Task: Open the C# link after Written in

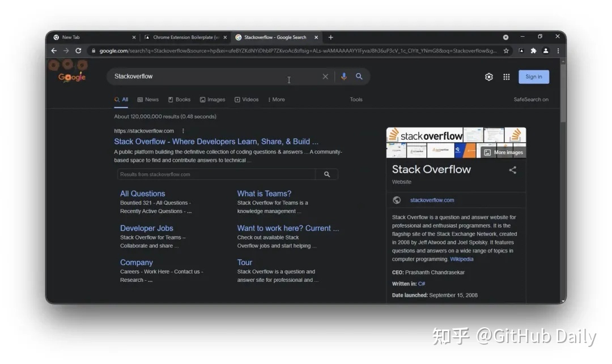Action: tap(422, 284)
